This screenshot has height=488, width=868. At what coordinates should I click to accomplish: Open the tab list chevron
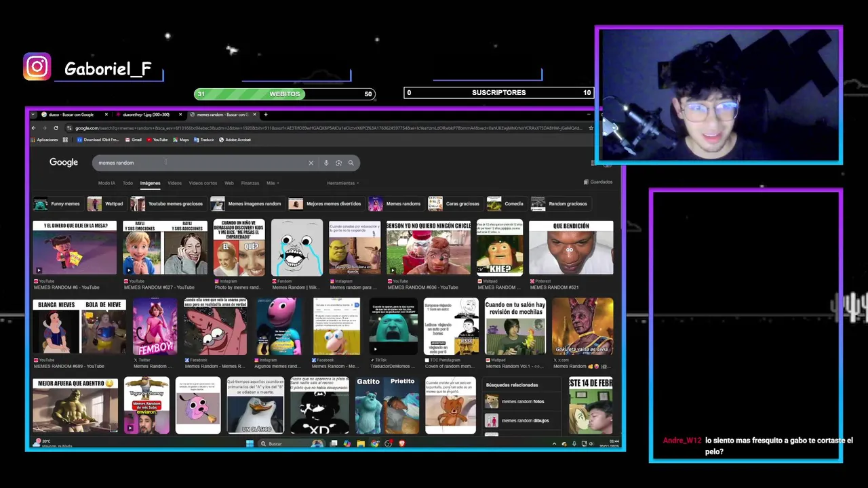pyautogui.click(x=34, y=115)
